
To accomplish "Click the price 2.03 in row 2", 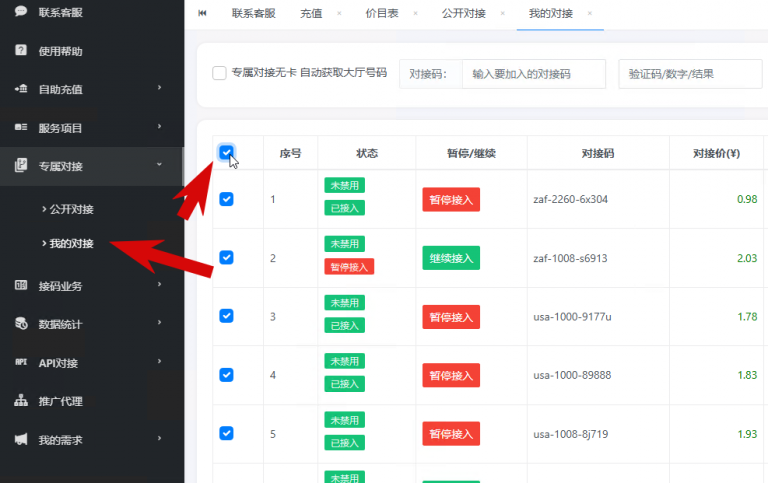I will (x=747, y=258).
